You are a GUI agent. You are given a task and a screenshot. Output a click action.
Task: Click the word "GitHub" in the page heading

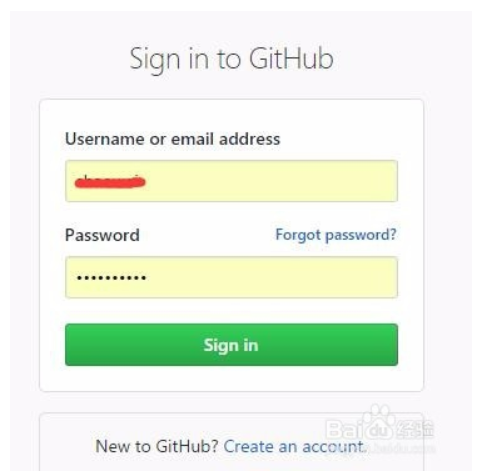point(291,59)
